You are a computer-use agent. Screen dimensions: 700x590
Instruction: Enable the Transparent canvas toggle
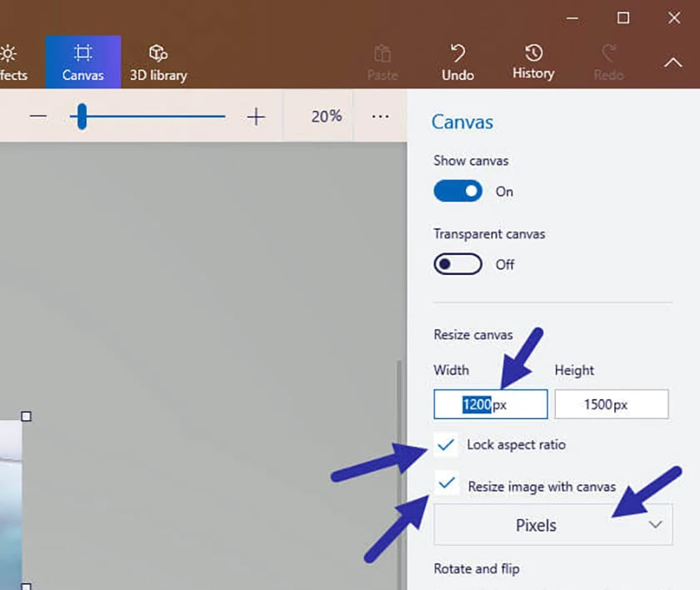coord(458,264)
